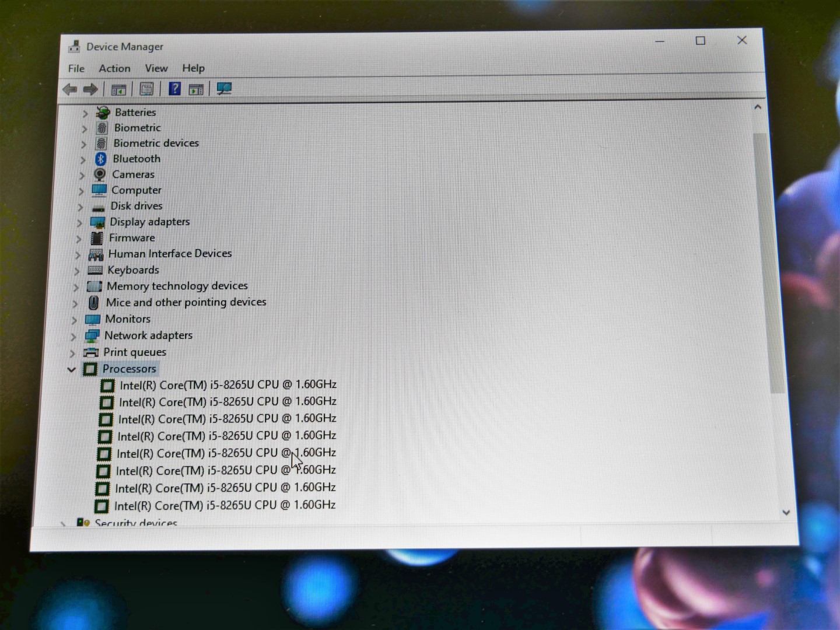Select "Mice and other pointing devices" label

(186, 302)
